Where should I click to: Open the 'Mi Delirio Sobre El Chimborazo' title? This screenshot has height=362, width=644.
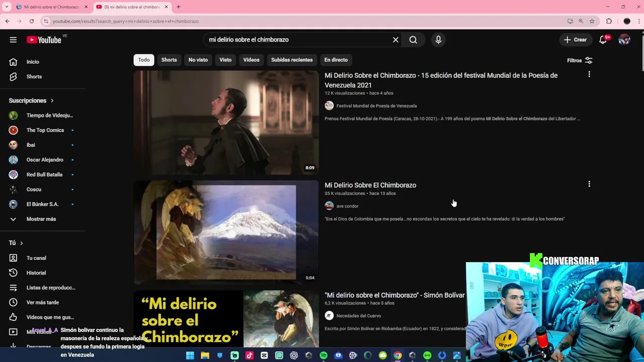(370, 185)
